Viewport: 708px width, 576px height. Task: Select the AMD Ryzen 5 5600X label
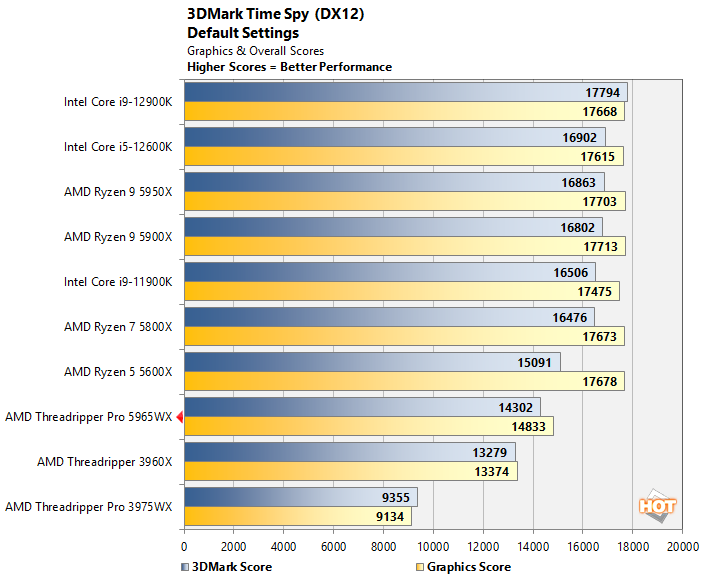118,372
